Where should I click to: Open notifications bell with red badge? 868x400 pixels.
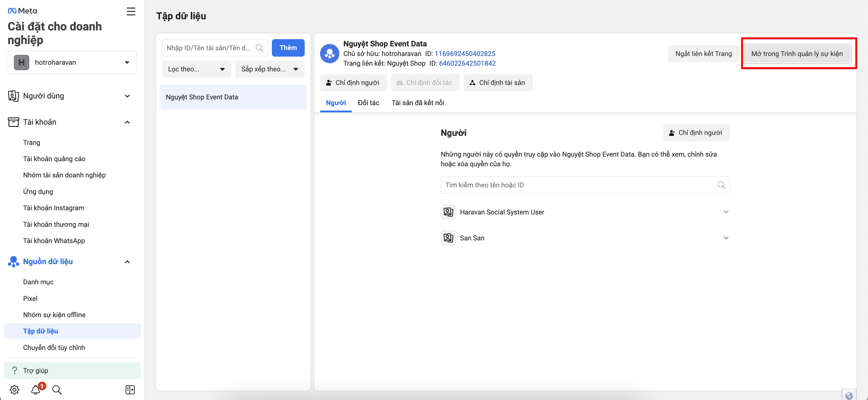pos(36,389)
